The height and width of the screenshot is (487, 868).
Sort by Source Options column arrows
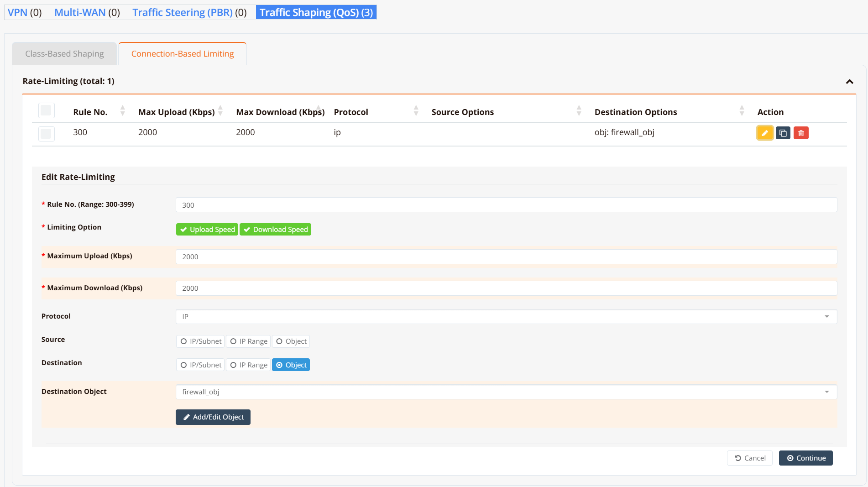click(579, 111)
